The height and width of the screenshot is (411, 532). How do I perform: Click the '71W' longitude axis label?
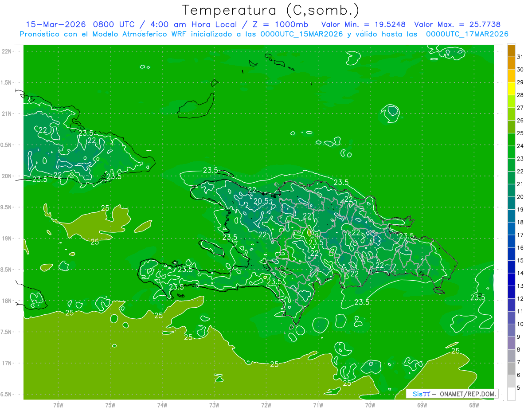(318, 405)
